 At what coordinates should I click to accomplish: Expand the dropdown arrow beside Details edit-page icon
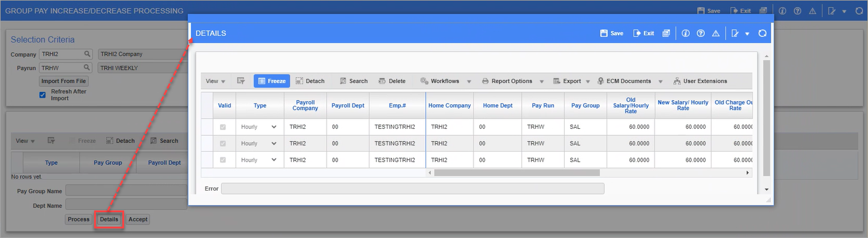coord(748,34)
